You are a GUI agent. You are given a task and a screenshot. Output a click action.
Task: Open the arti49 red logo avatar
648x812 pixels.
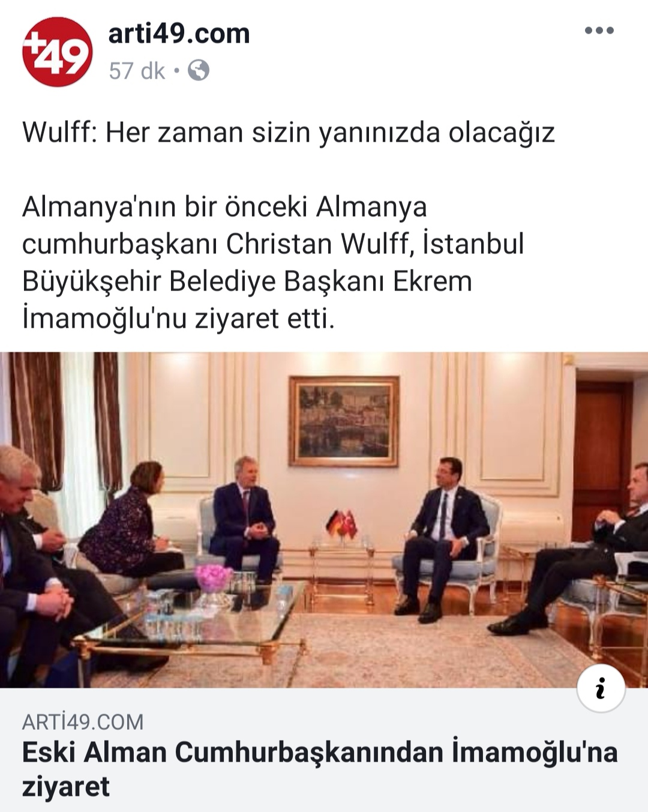point(58,52)
